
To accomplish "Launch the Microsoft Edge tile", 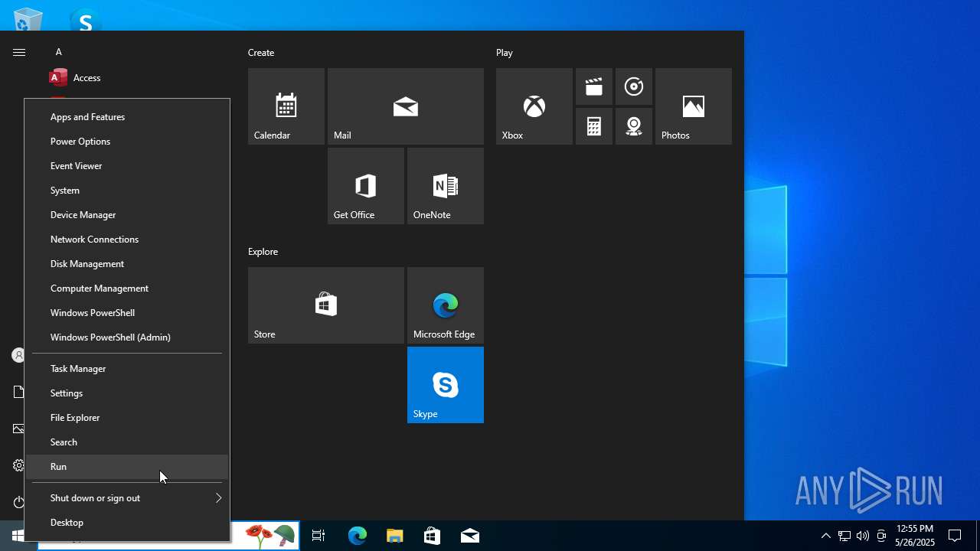I will [x=446, y=305].
